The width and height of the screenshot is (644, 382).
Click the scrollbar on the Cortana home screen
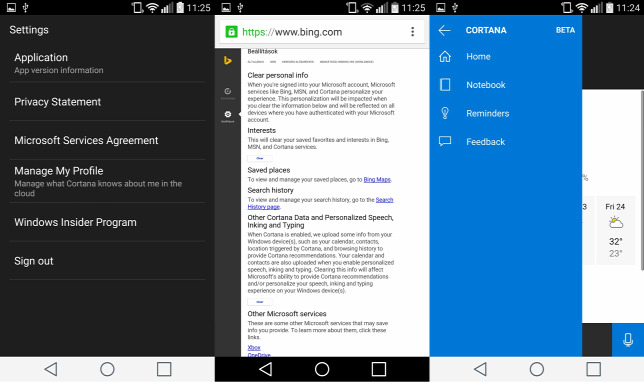[642, 181]
